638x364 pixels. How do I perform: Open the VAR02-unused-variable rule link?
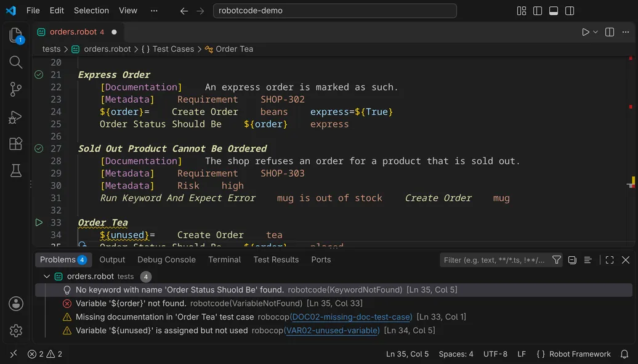point(333,331)
